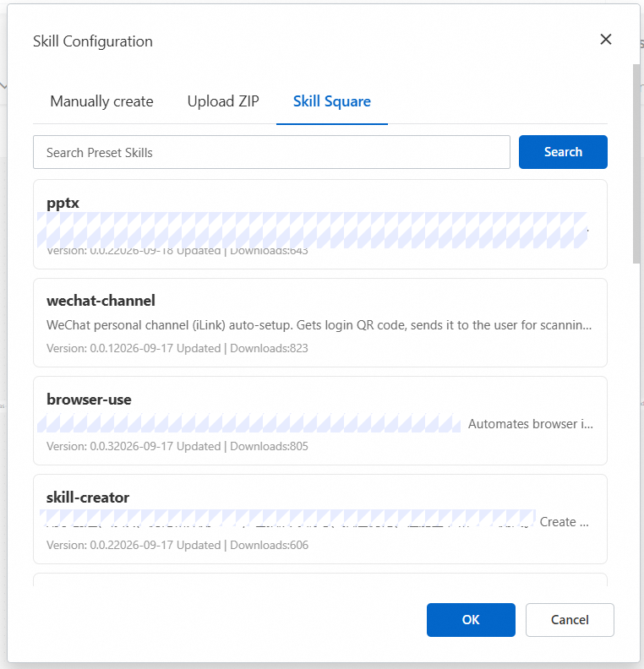The image size is (644, 669).
Task: Click version line showing Downloads:606
Action: (x=177, y=545)
